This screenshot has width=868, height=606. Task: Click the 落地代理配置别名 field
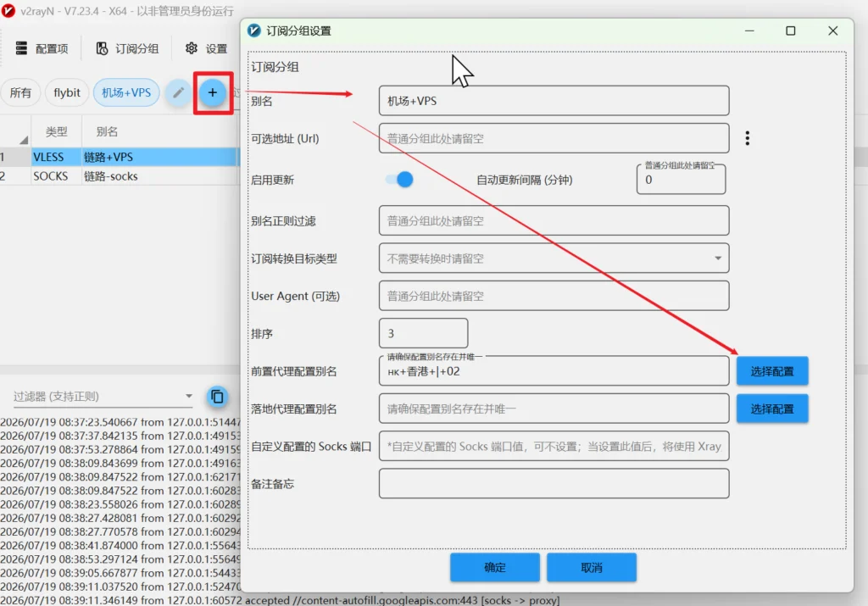(554, 409)
